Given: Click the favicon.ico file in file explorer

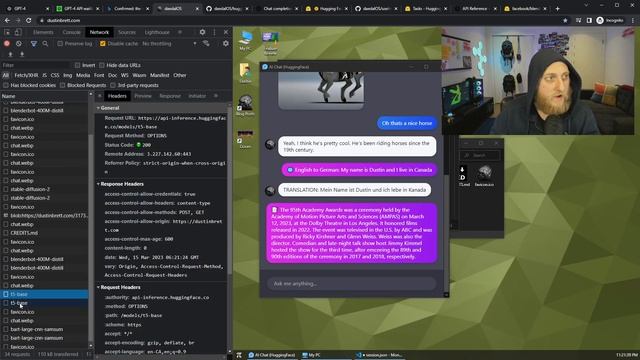Looking at the screenshot, I should click(x=484, y=176).
